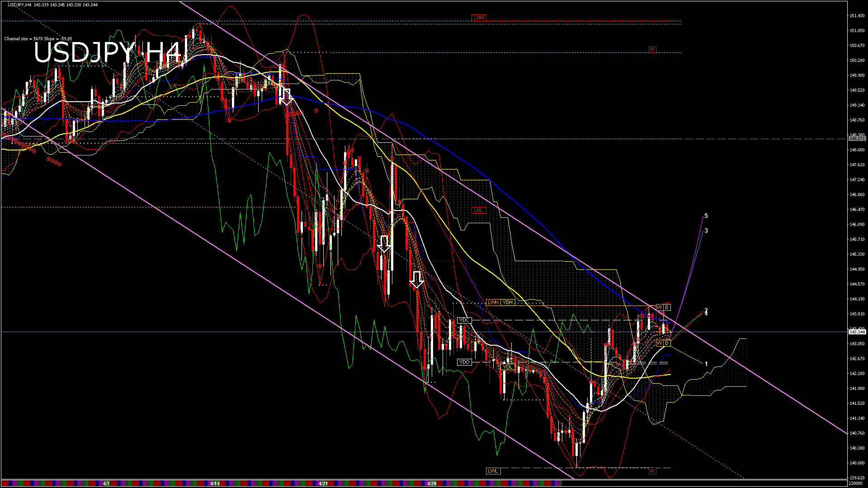Click 150.280 on the price axis
The width and height of the screenshot is (868, 488).
pyautogui.click(x=857, y=61)
